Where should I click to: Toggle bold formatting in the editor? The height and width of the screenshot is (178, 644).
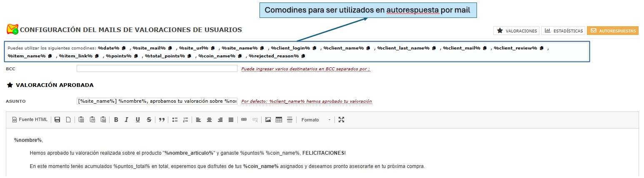[x=116, y=120]
